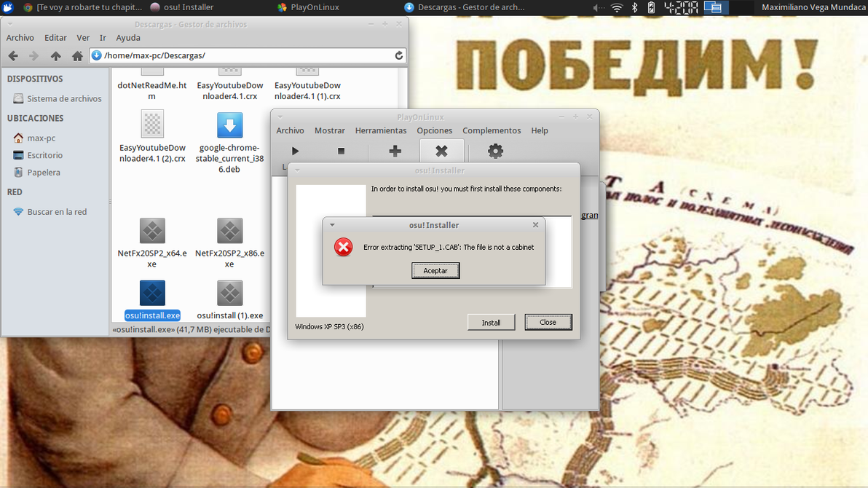Select the NetFx20SP2_x86.exe file icon
The image size is (868, 488).
coord(229,230)
